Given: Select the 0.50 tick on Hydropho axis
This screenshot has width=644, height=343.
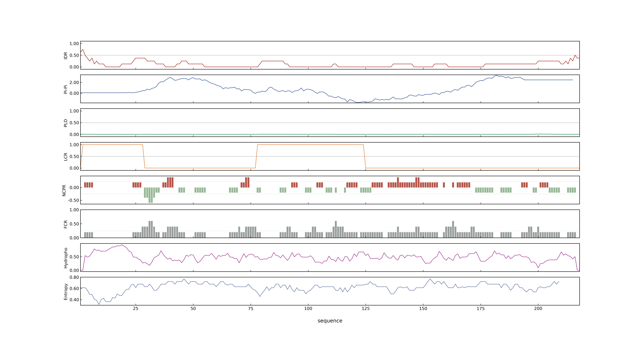Looking at the screenshot, I should [x=74, y=257].
